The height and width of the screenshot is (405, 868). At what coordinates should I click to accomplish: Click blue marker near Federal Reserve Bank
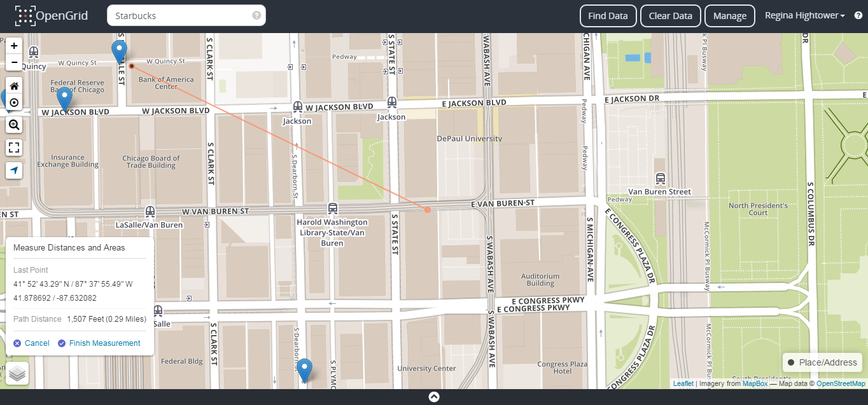point(64,100)
